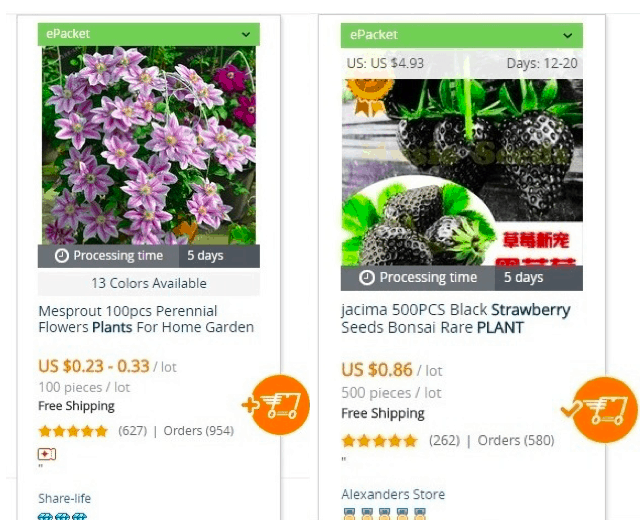
Task: Click the coupon icon under Mesprout ratings
Action: pos(47,454)
